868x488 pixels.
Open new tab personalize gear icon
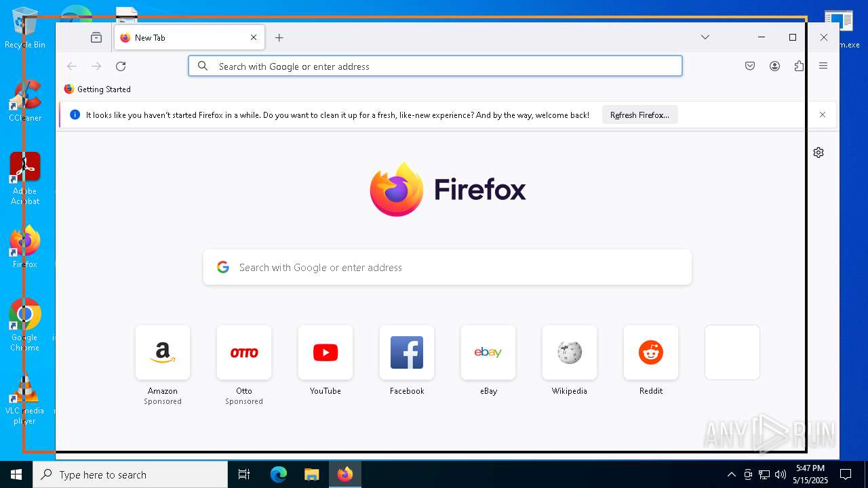pyautogui.click(x=818, y=152)
